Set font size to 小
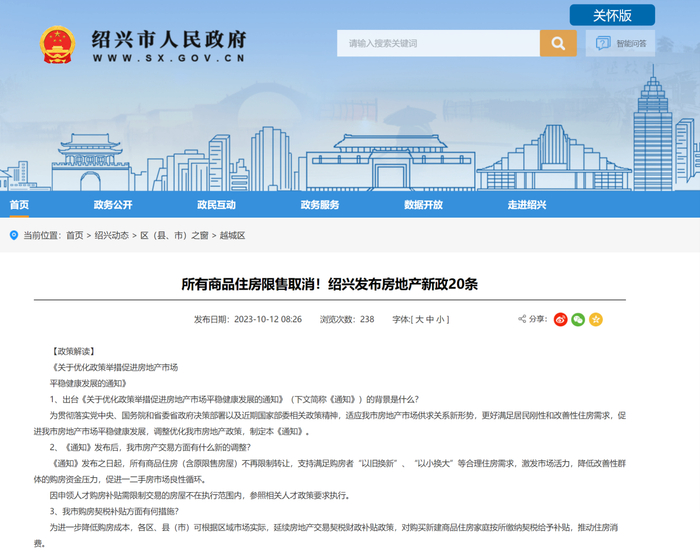Image resolution: width=700 pixels, height=554 pixels. tap(440, 319)
